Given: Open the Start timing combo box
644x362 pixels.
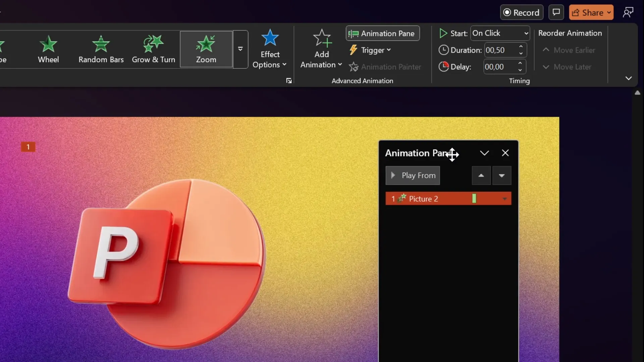Looking at the screenshot, I should [500, 33].
